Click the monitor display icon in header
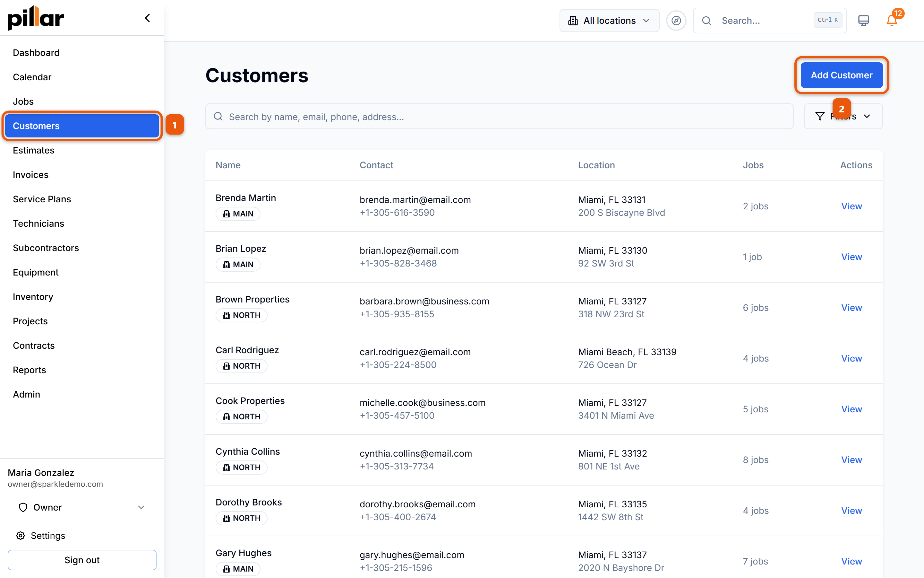 [x=863, y=21]
